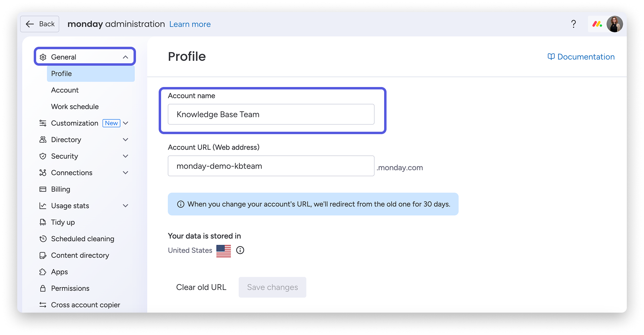Expand the Customization section chevron
The width and height of the screenshot is (644, 335).
tap(126, 123)
